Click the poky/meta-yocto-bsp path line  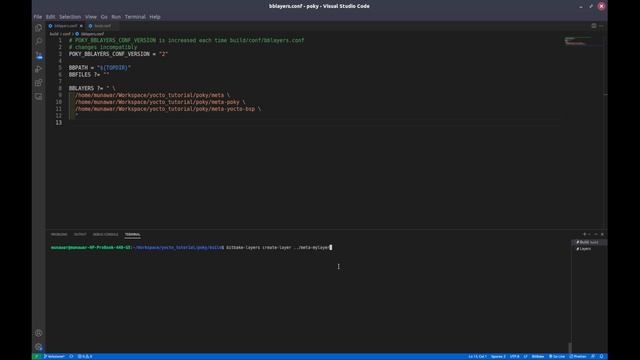pyautogui.click(x=168, y=109)
